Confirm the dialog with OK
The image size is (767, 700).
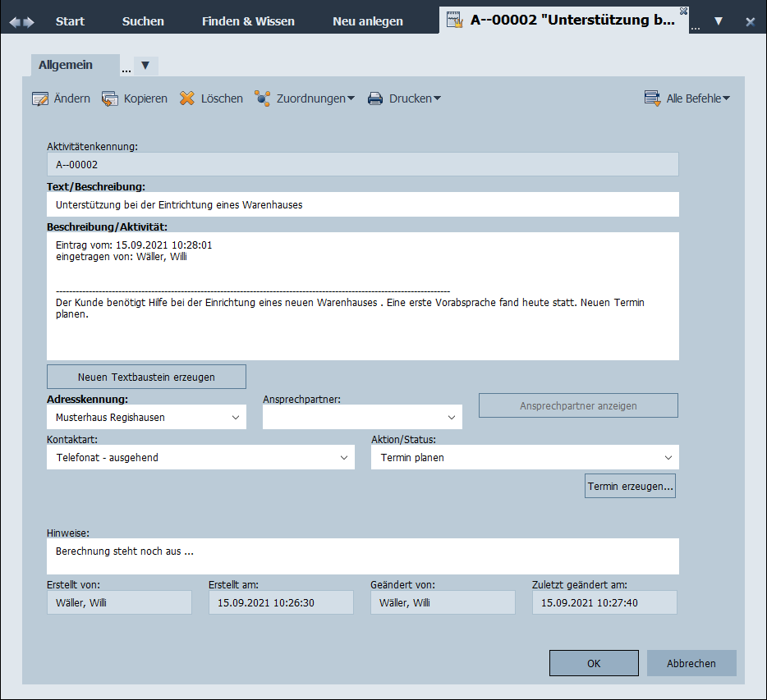[x=594, y=663]
